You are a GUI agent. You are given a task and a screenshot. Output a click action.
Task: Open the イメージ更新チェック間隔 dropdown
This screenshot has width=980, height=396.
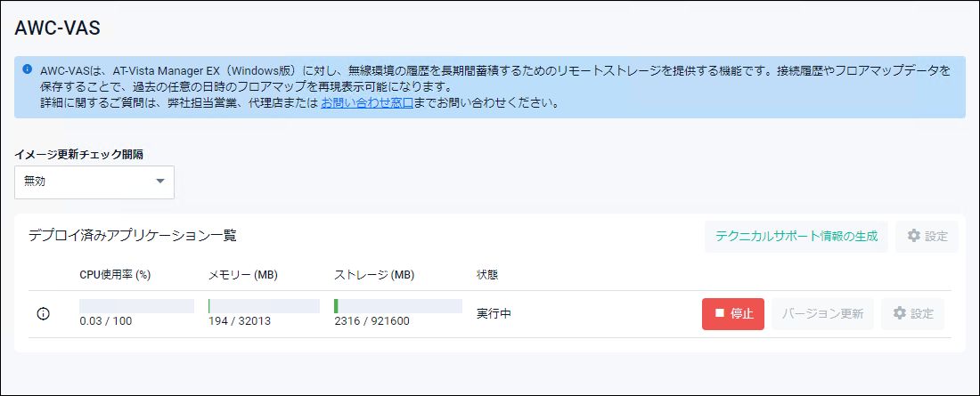point(94,182)
